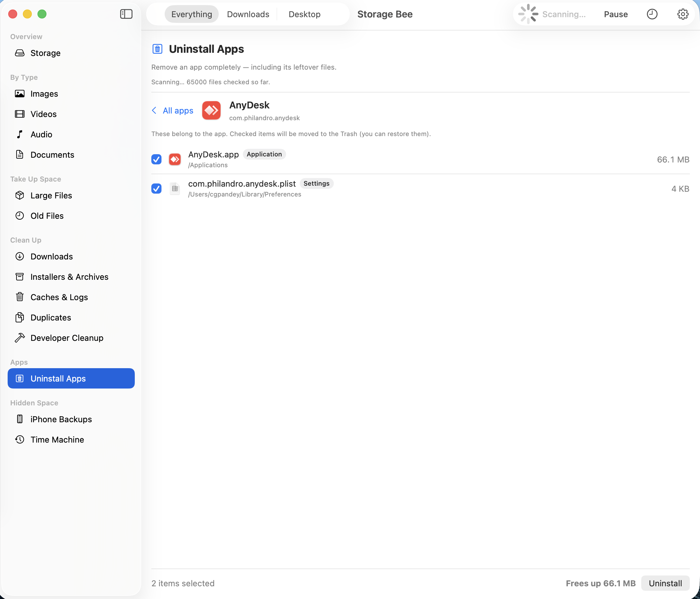The width and height of the screenshot is (700, 599).
Task: Click the 2 items selected status
Action: point(183,583)
